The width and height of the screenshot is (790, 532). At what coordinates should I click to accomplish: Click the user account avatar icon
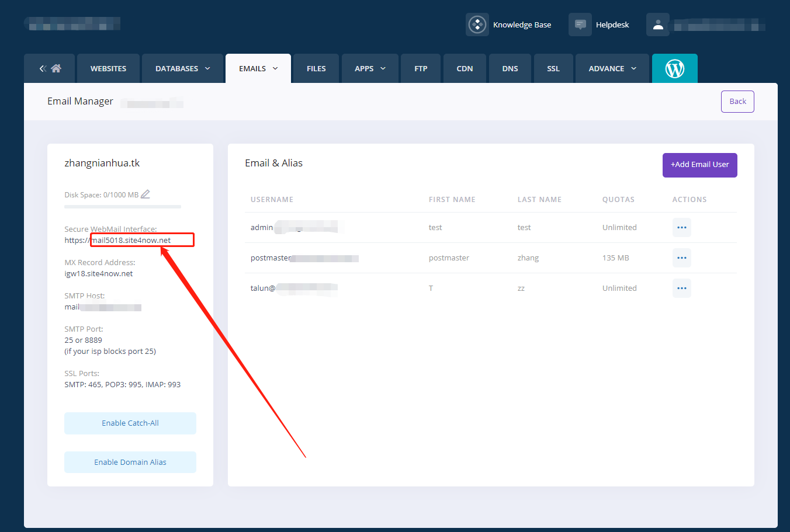[x=658, y=25]
